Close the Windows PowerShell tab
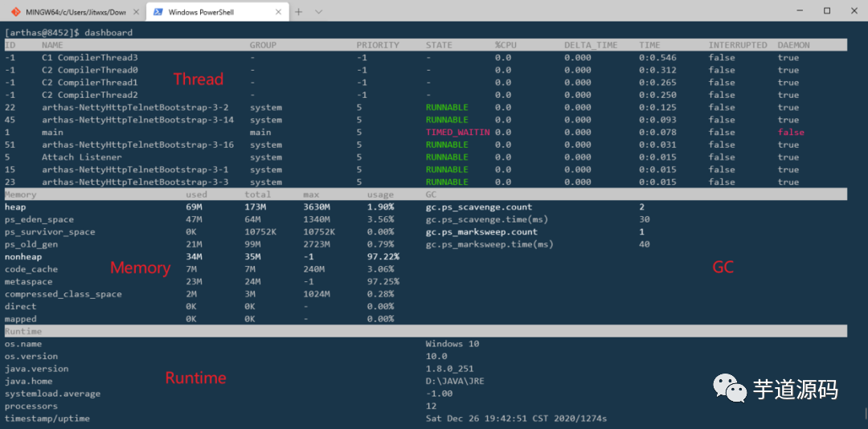The image size is (868, 429). (279, 11)
